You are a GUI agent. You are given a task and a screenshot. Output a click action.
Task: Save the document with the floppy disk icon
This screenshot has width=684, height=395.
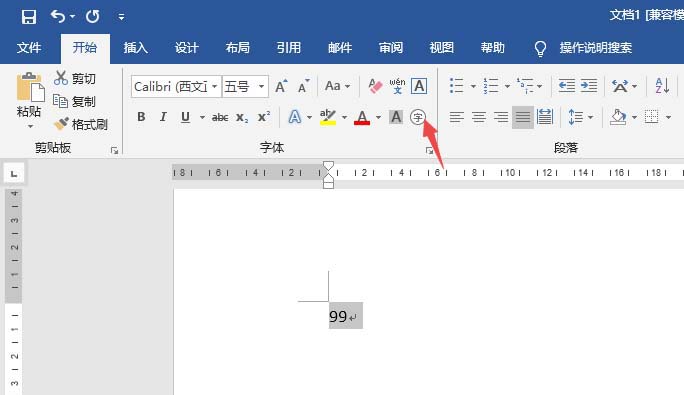(x=29, y=17)
